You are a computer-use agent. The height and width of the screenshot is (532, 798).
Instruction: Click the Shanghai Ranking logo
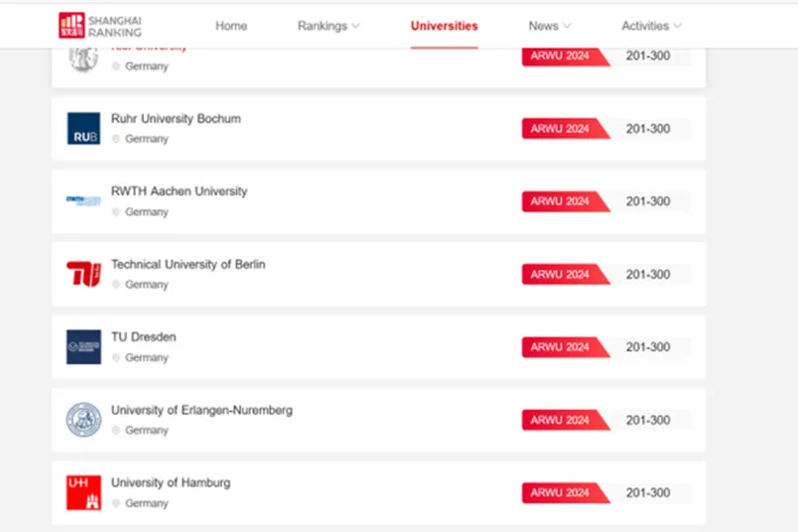tap(99, 26)
